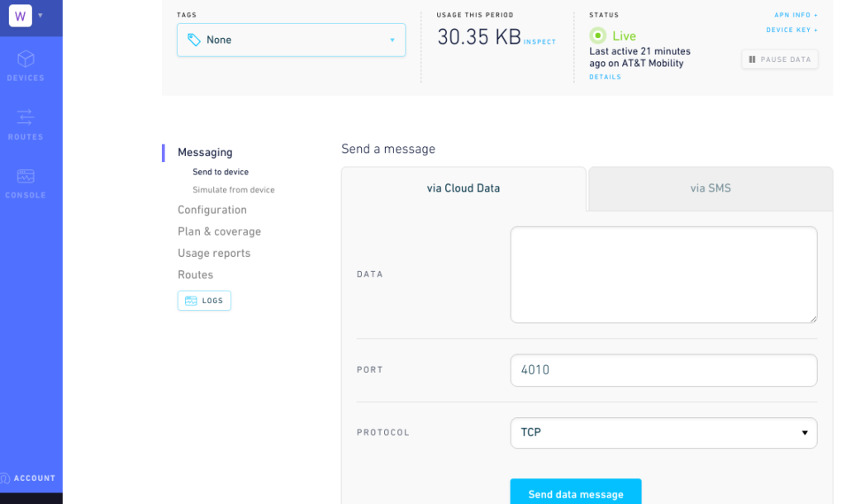Click the Send data message button

tap(575, 493)
